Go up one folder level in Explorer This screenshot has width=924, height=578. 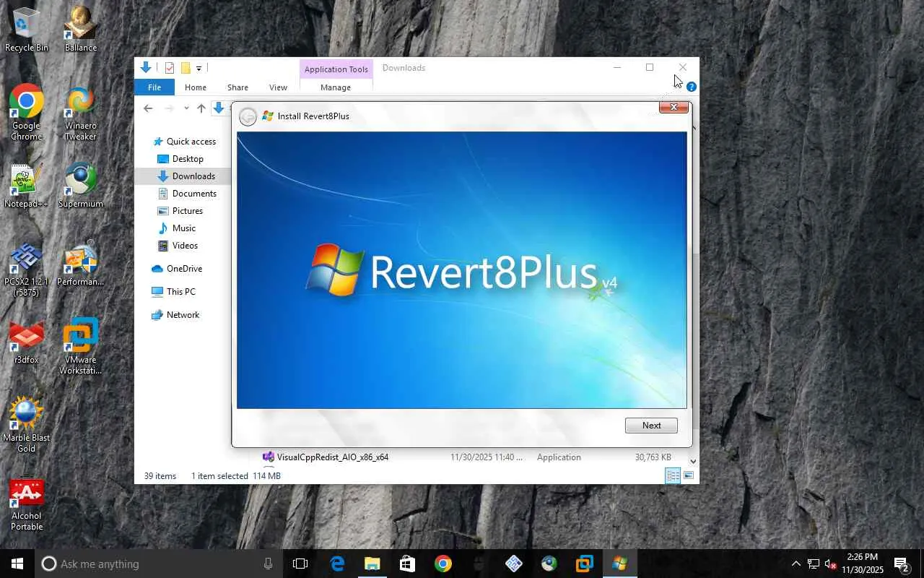tap(201, 108)
